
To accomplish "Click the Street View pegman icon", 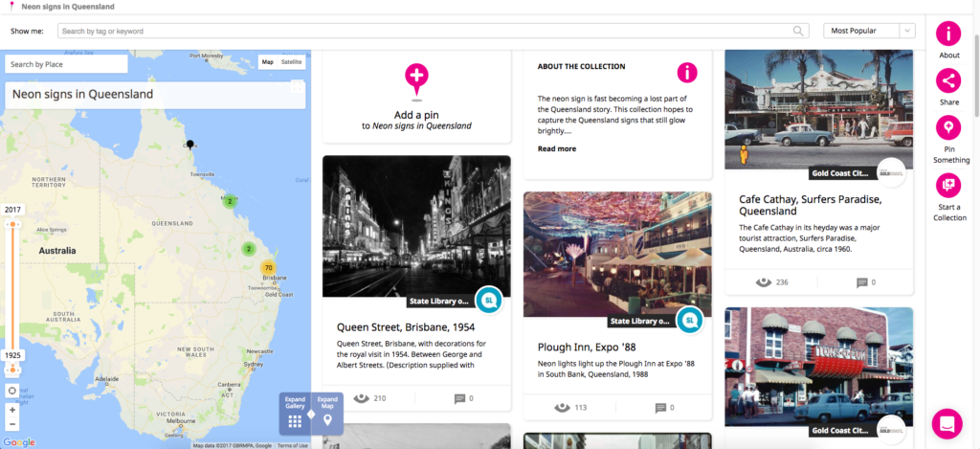I will coord(743,155).
